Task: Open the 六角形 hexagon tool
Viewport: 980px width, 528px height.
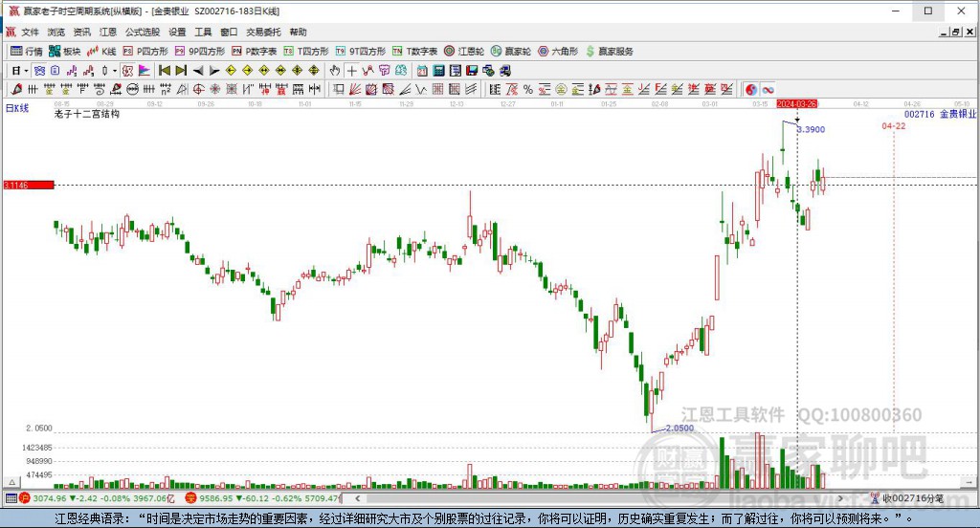Action: (558, 52)
